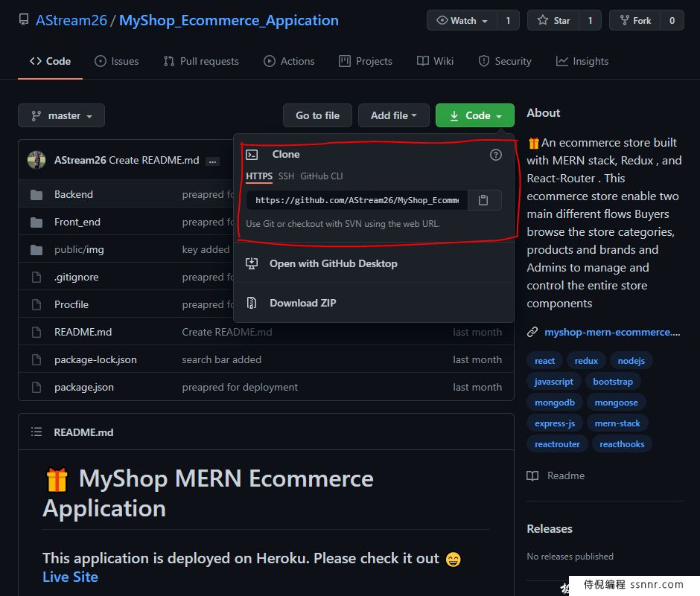
Task: Copy the HTTPS clone URL with clipboard icon
Action: click(483, 200)
